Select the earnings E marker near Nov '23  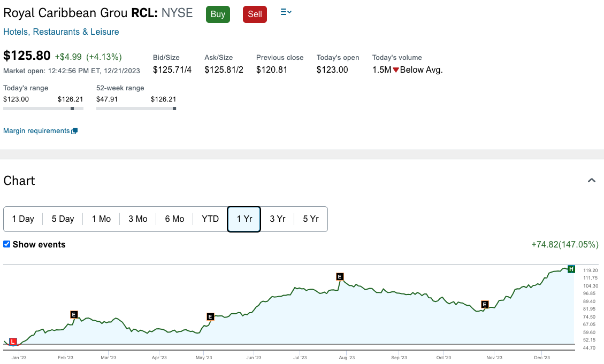(485, 305)
